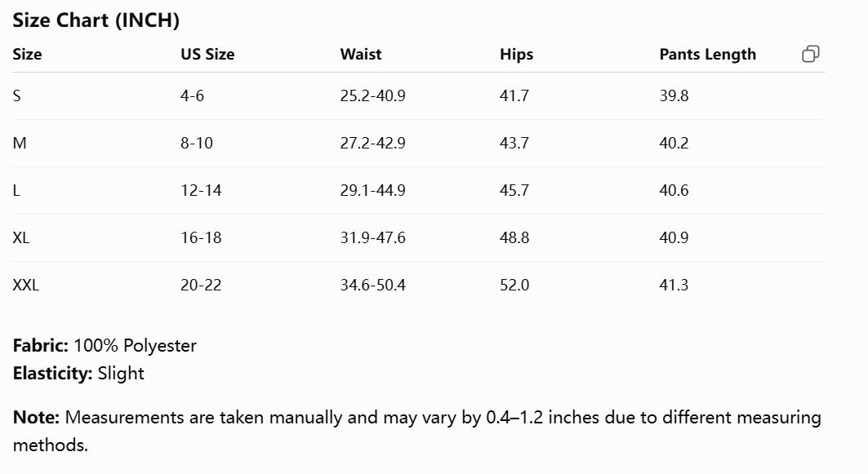Select the S size row label
Image resolution: width=868 pixels, height=474 pixels.
coord(16,95)
